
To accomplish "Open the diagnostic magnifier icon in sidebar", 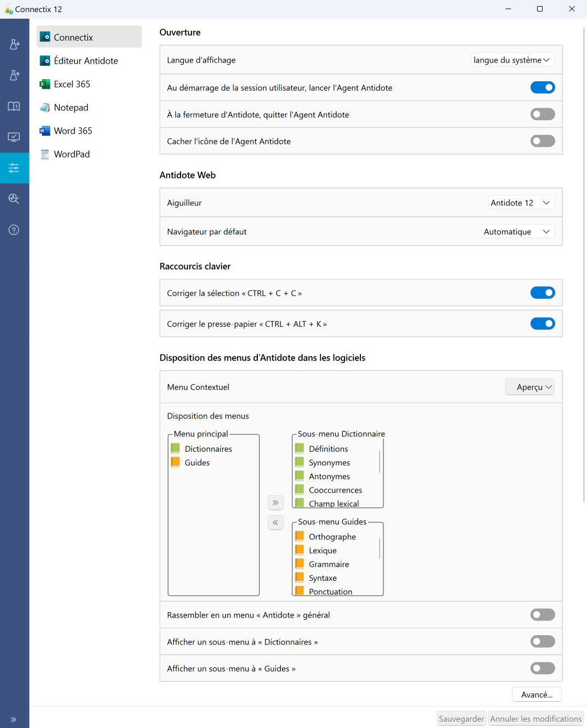I will (x=14, y=199).
